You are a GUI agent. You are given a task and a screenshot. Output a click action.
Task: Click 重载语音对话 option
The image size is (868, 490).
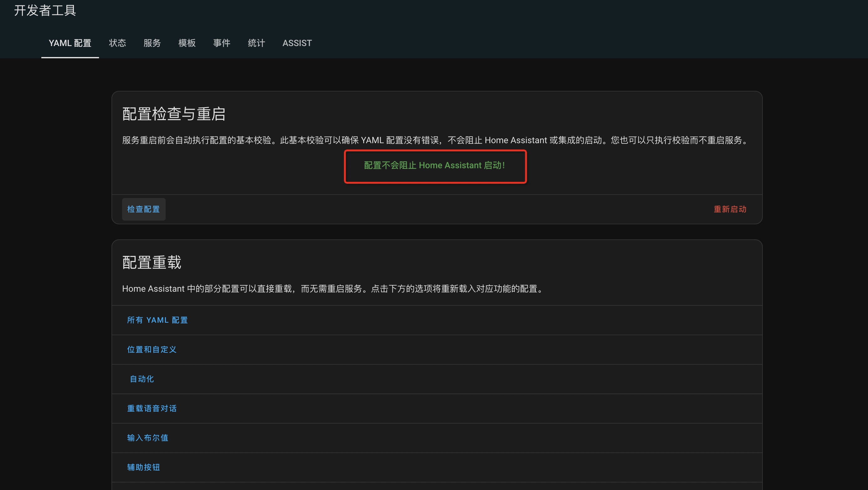[152, 409]
